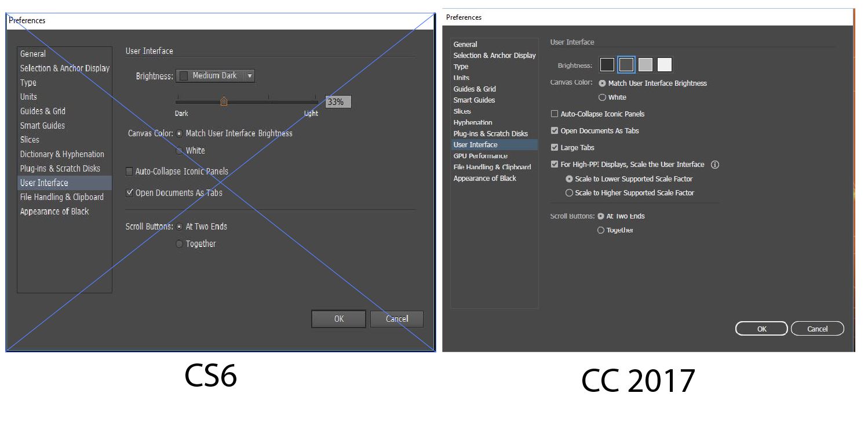Click the info icon beside High-PPI option

tap(714, 165)
